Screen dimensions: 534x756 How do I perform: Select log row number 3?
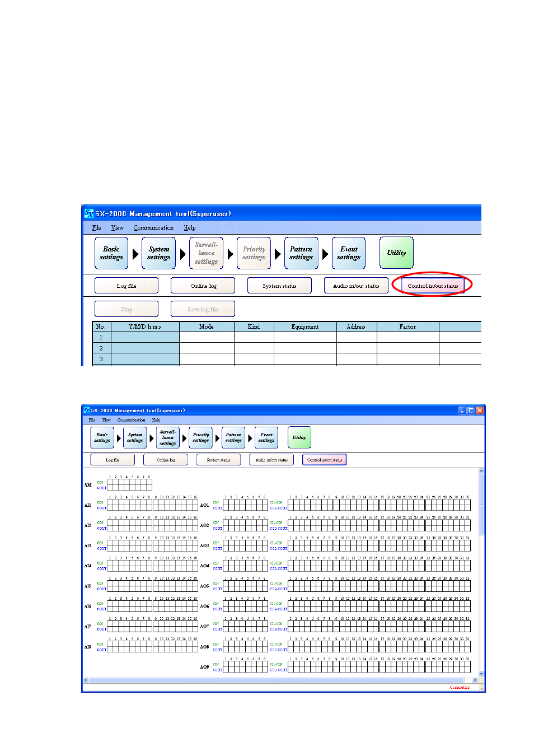pyautogui.click(x=101, y=359)
